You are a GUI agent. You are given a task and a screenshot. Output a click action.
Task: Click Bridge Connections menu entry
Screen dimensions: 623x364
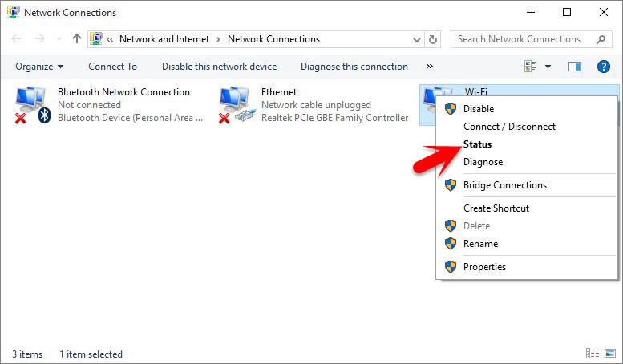pos(504,185)
